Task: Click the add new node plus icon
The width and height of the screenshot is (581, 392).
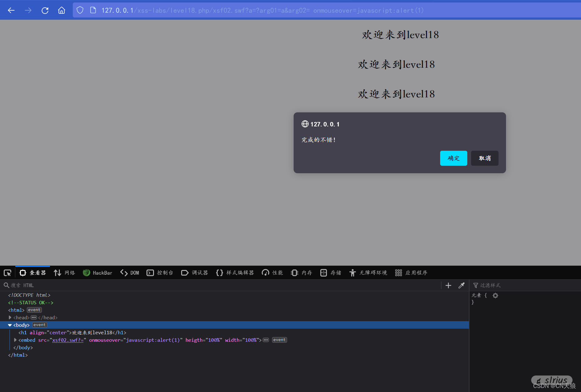Action: click(x=448, y=285)
